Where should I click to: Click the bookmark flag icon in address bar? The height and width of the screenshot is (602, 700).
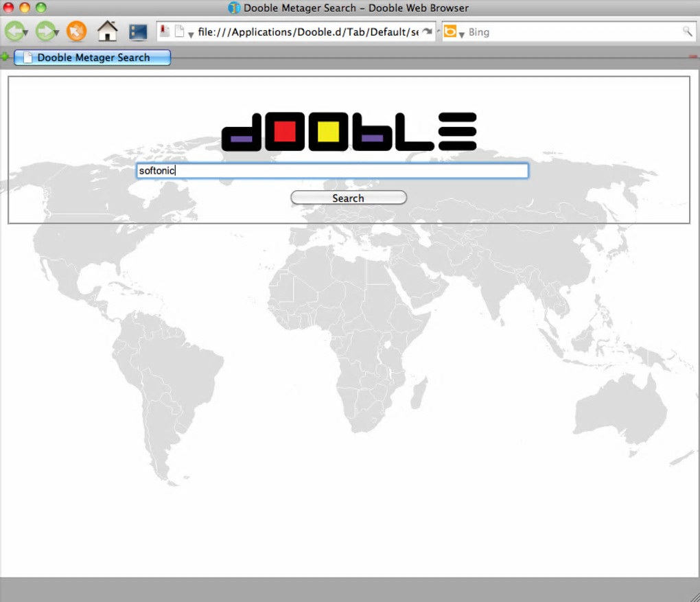pos(164,32)
